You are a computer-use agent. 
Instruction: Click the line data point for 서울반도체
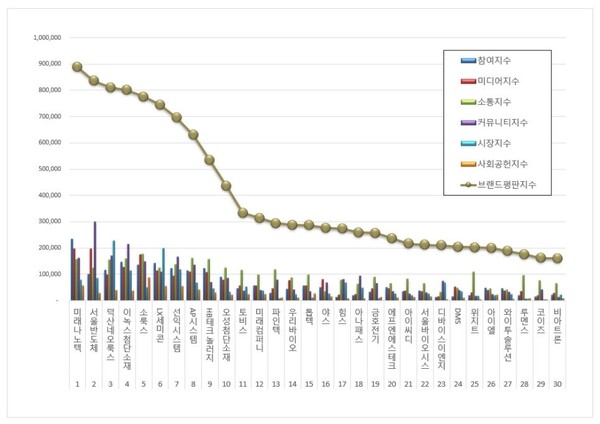click(x=94, y=80)
